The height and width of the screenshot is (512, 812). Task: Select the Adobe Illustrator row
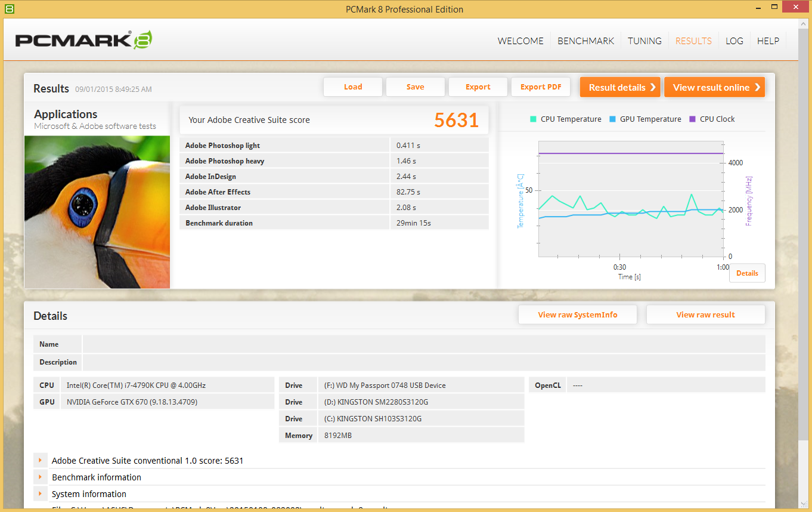tap(334, 208)
